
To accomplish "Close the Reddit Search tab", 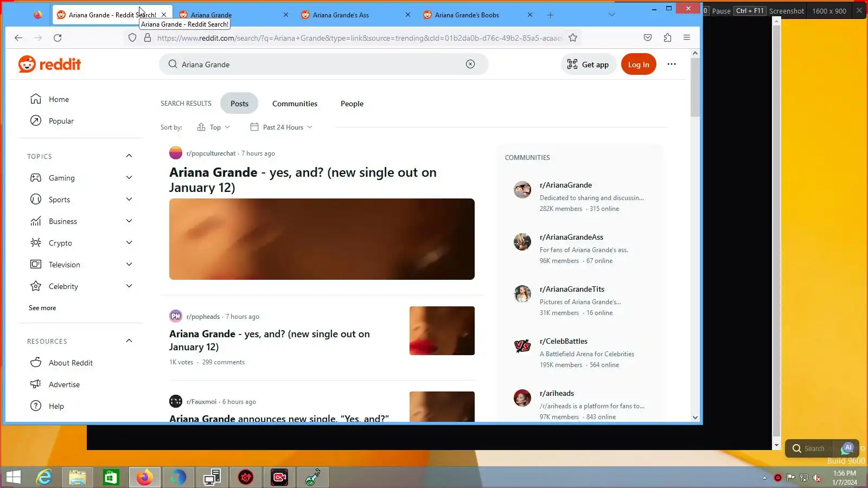I will tap(164, 15).
